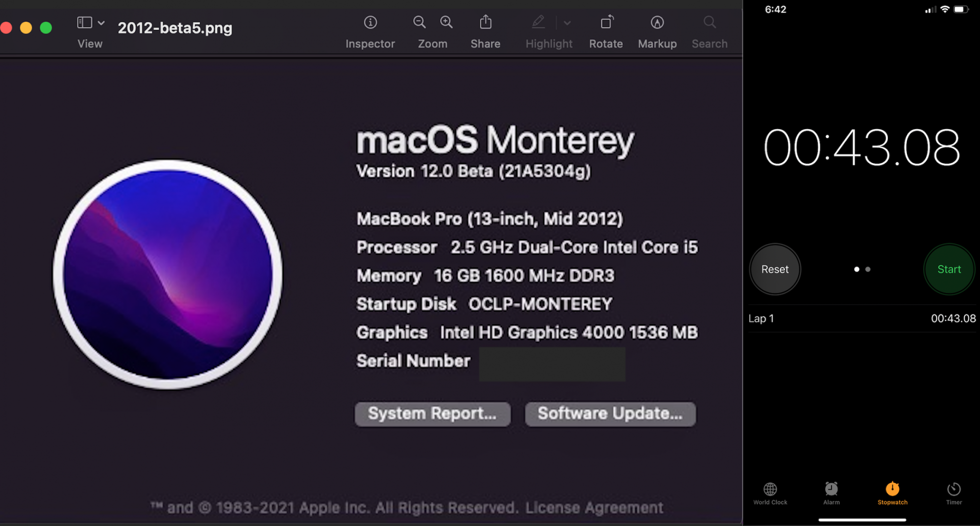Tap the stopwatch Start button
Viewport: 980px width, 526px height.
click(x=949, y=269)
